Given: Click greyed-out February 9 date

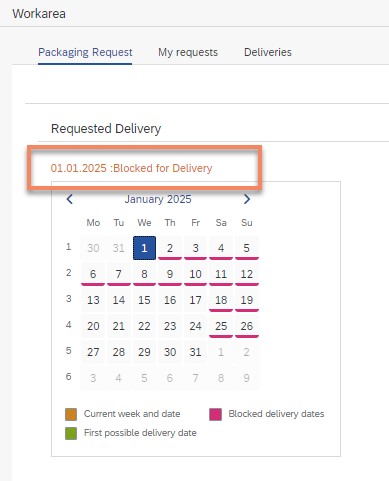Looking at the screenshot, I should pyautogui.click(x=247, y=378).
